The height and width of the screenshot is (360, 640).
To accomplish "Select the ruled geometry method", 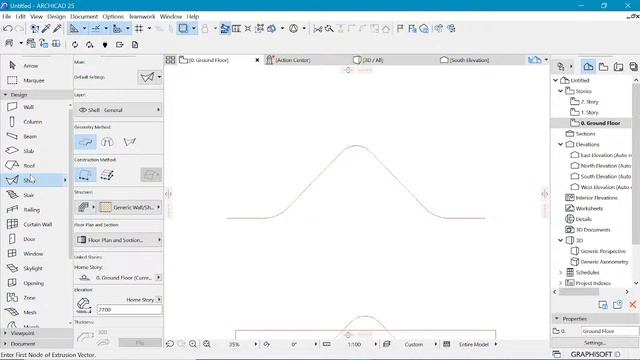I will (129, 142).
